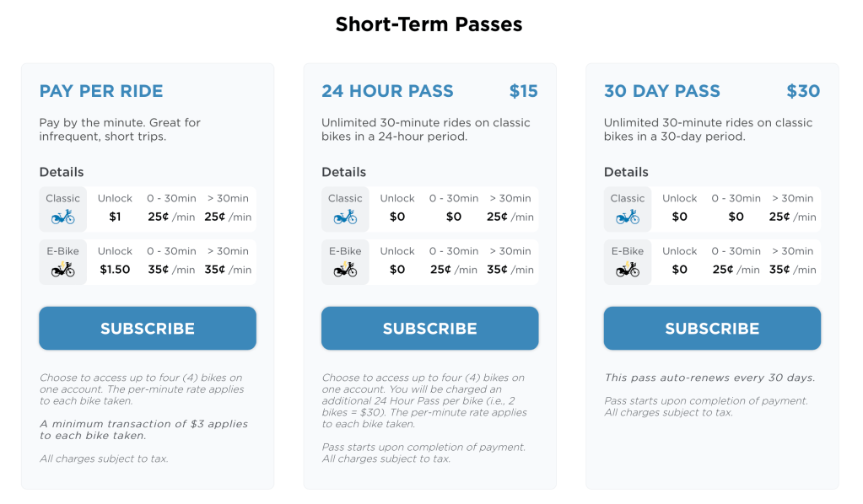Click the $1.50 E-Bike unlock fee
This screenshot has width=863, height=504.
point(115,270)
